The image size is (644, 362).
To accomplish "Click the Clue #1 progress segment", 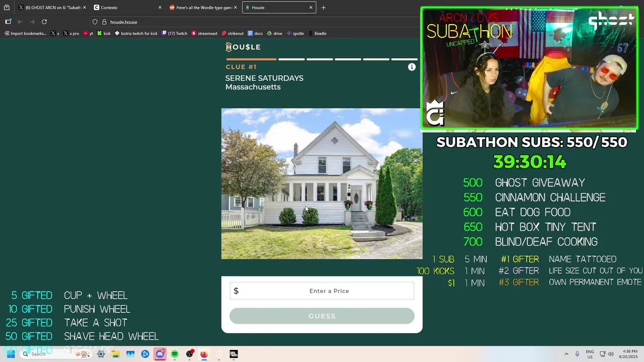I will (x=251, y=59).
